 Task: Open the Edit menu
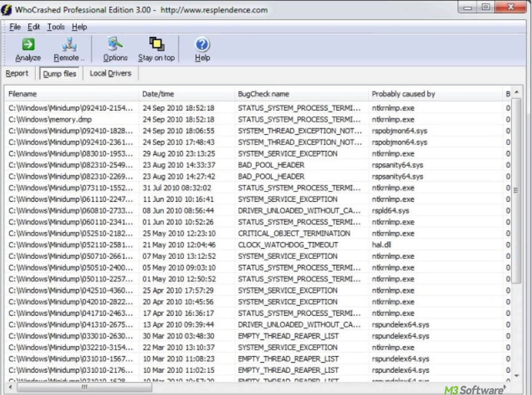[34, 27]
